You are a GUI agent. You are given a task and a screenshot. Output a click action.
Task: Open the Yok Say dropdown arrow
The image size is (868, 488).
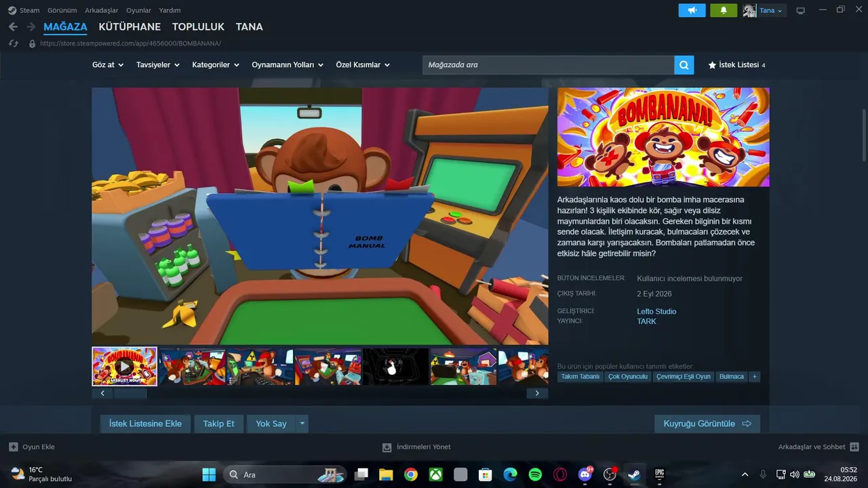coord(302,424)
